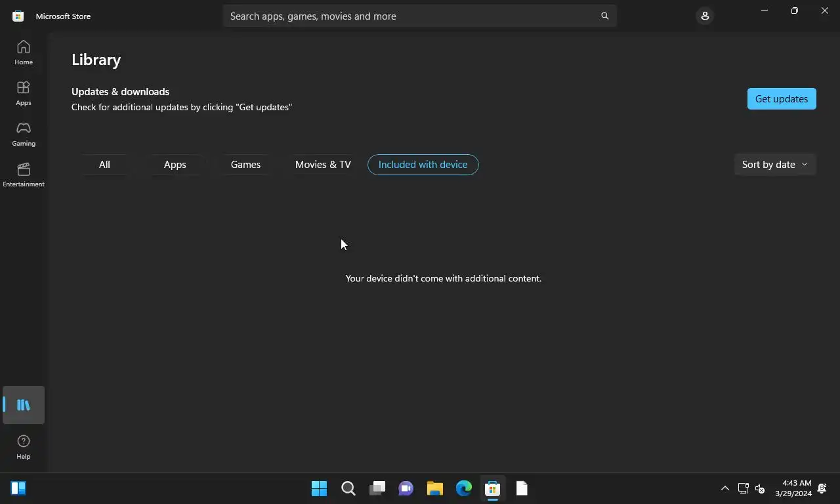Screen dimensions: 840x504
Task: Click the Microsoft Store logo in title bar
Action: pyautogui.click(x=18, y=16)
